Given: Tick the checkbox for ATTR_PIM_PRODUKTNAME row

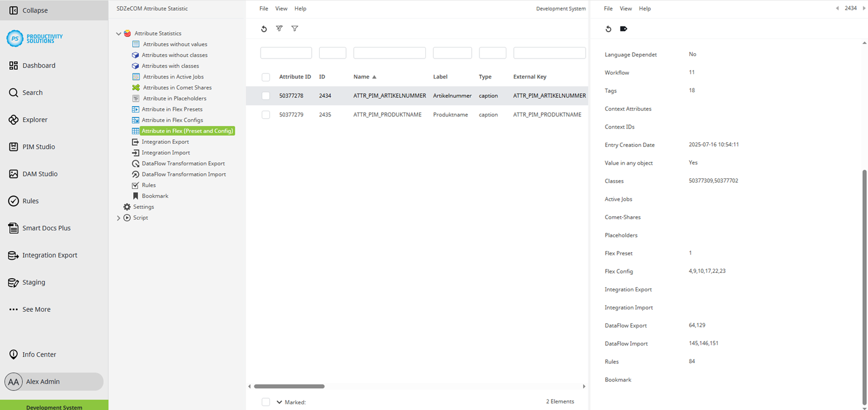Looking at the screenshot, I should 266,115.
